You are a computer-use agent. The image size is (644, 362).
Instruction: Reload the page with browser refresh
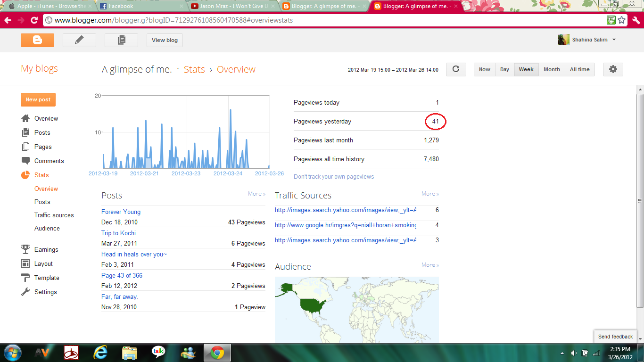(x=34, y=20)
